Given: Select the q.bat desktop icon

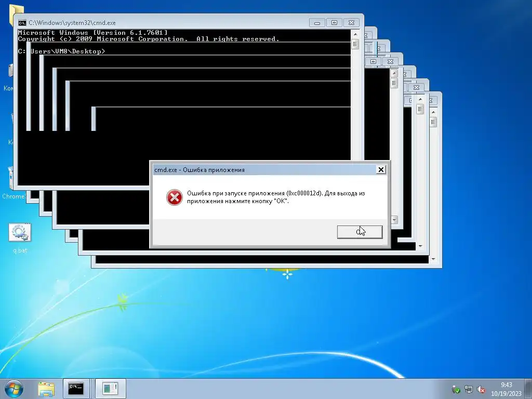Looking at the screenshot, I should click(20, 238).
